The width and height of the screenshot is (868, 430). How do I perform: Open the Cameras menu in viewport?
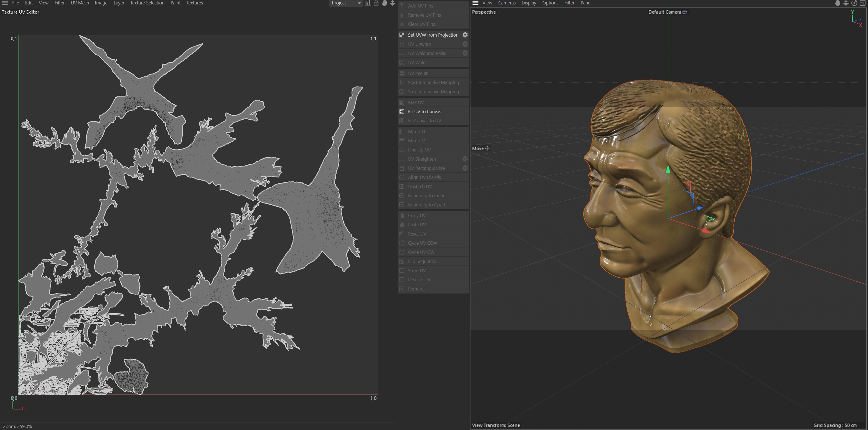point(507,3)
